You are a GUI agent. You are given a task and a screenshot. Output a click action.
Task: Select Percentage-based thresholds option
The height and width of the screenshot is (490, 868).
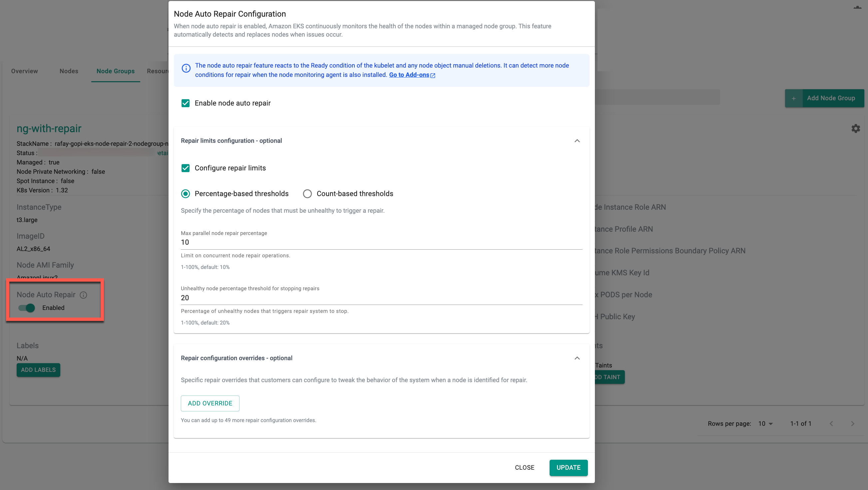click(185, 194)
